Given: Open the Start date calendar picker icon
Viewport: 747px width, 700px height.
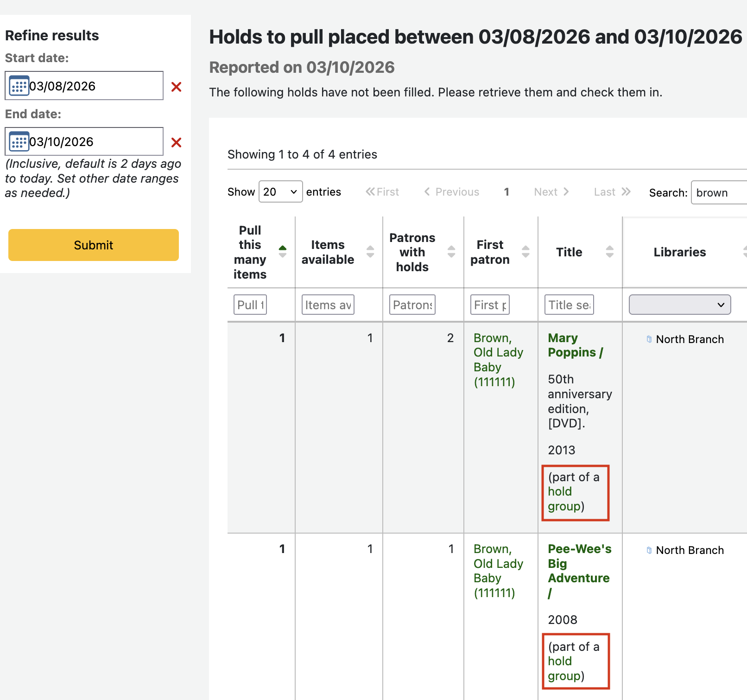Looking at the screenshot, I should click(19, 86).
